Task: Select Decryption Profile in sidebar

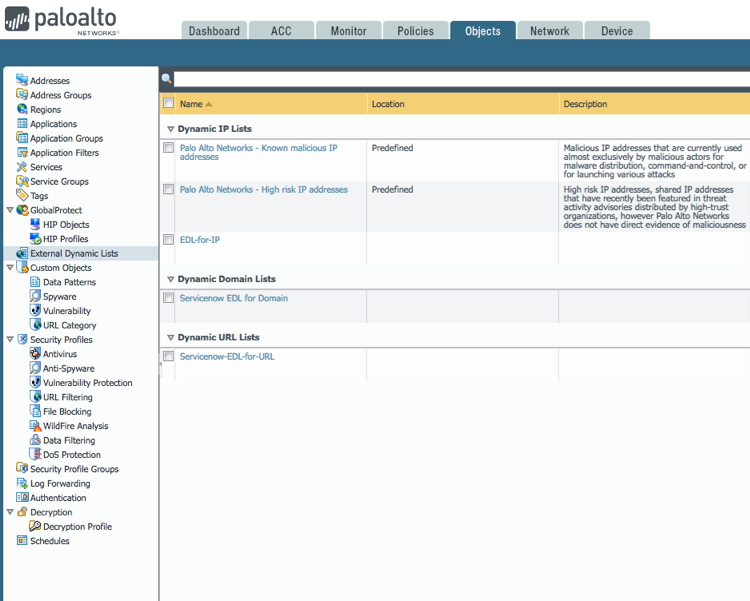Action: [77, 526]
